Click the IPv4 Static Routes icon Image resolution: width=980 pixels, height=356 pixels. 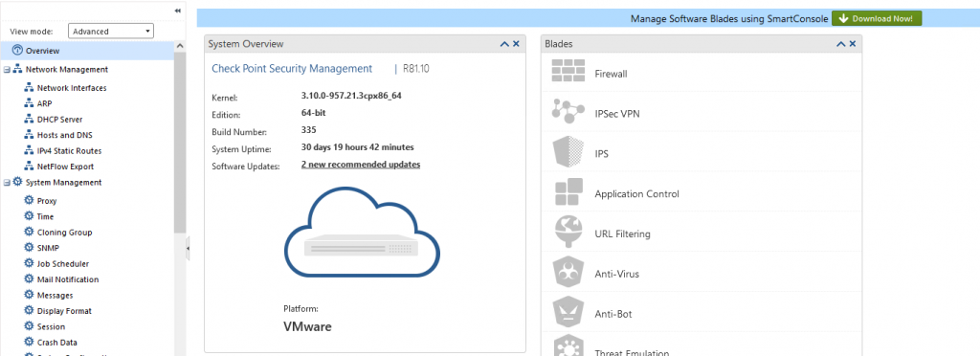pos(28,150)
